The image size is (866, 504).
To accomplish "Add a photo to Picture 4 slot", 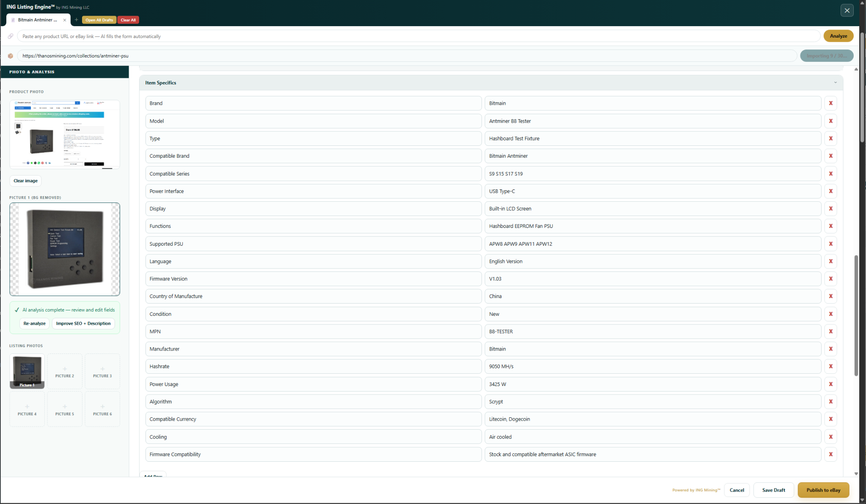I will click(x=27, y=409).
